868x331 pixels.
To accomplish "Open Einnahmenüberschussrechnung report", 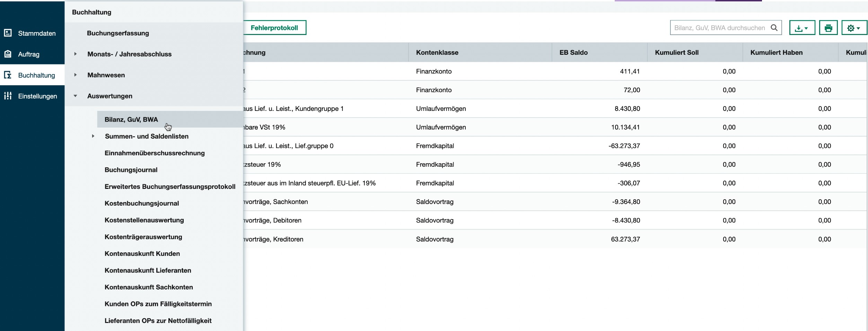I will (x=155, y=153).
